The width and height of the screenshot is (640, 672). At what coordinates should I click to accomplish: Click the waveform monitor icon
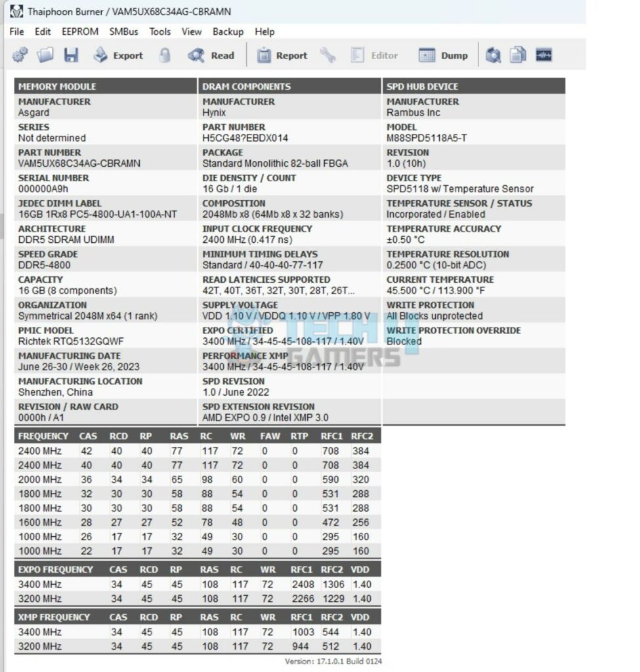click(544, 55)
